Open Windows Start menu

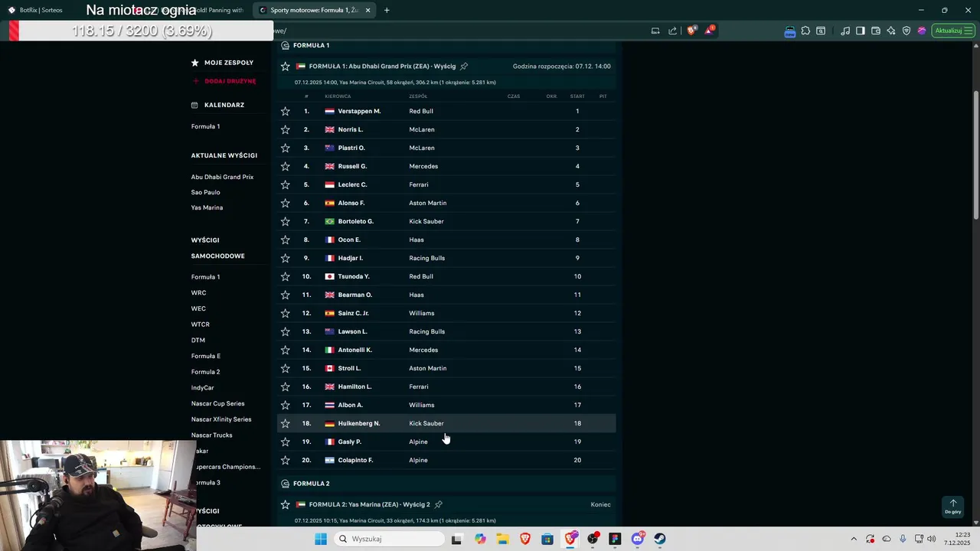(x=321, y=539)
